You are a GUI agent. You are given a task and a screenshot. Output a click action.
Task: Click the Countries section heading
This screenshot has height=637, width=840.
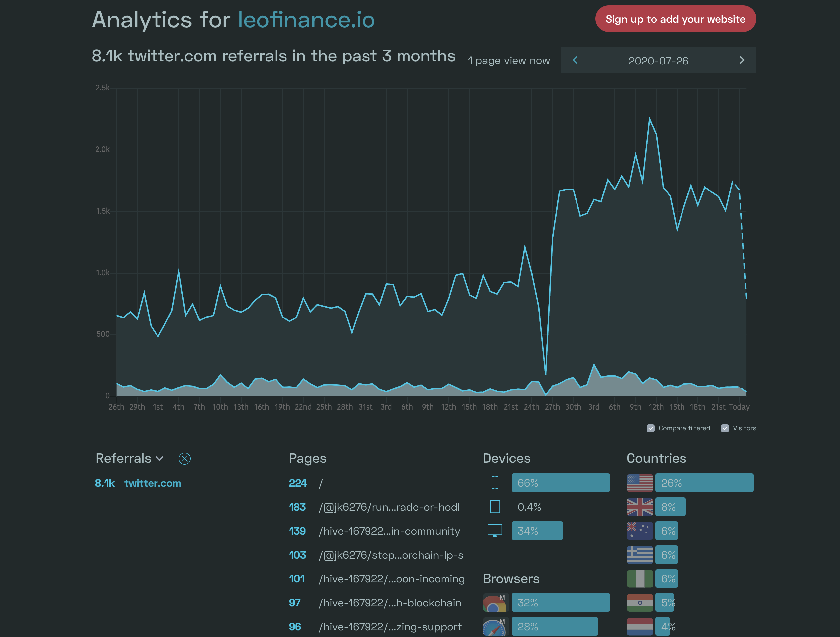click(656, 458)
